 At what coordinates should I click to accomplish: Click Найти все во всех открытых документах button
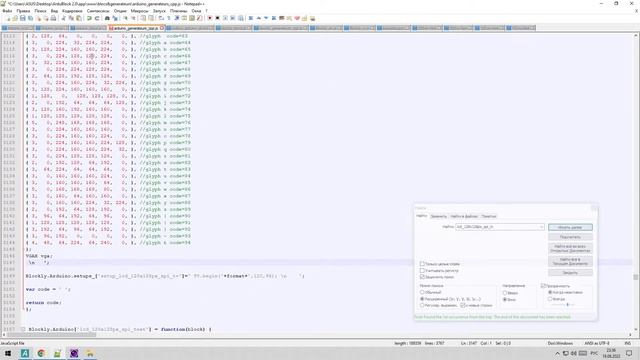[570, 248]
